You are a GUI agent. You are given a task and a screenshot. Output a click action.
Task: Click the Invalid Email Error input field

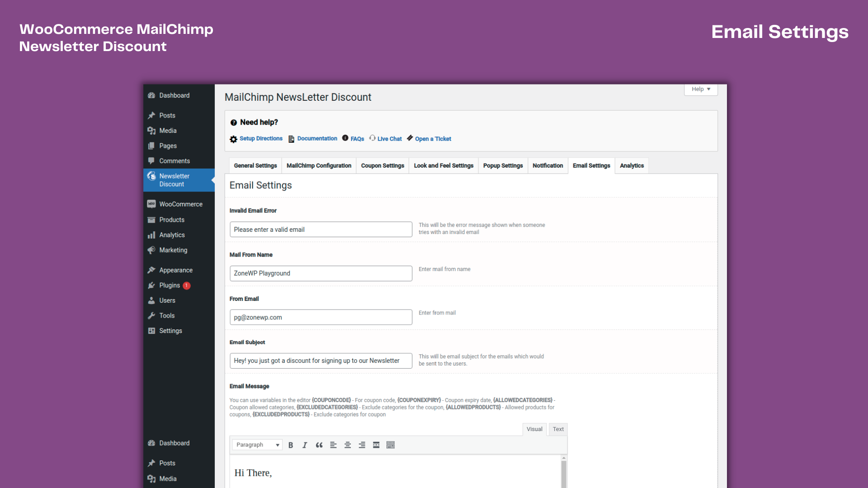pos(321,230)
